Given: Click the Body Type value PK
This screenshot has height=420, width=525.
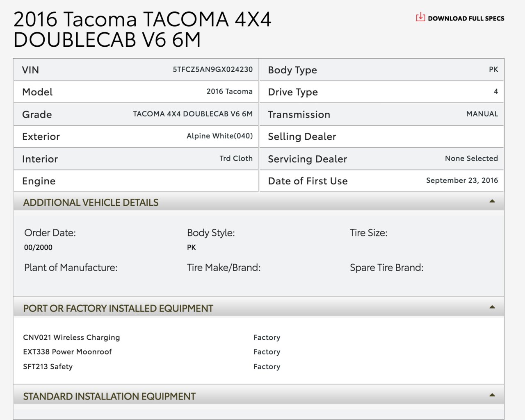Looking at the screenshot, I should (493, 69).
